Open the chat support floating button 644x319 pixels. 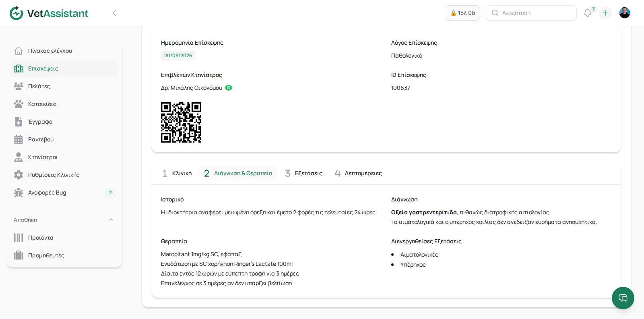623,298
